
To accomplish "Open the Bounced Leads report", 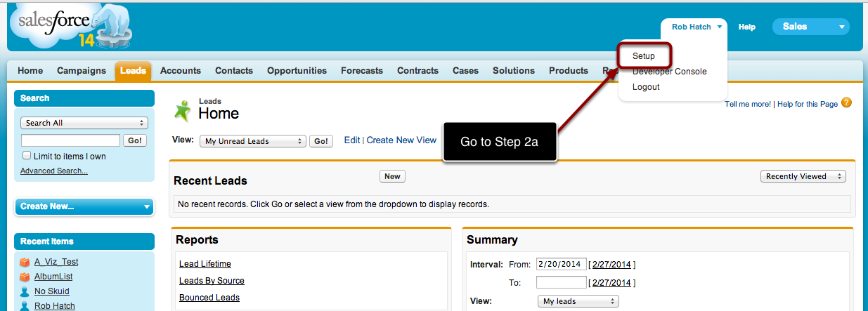I will point(209,298).
